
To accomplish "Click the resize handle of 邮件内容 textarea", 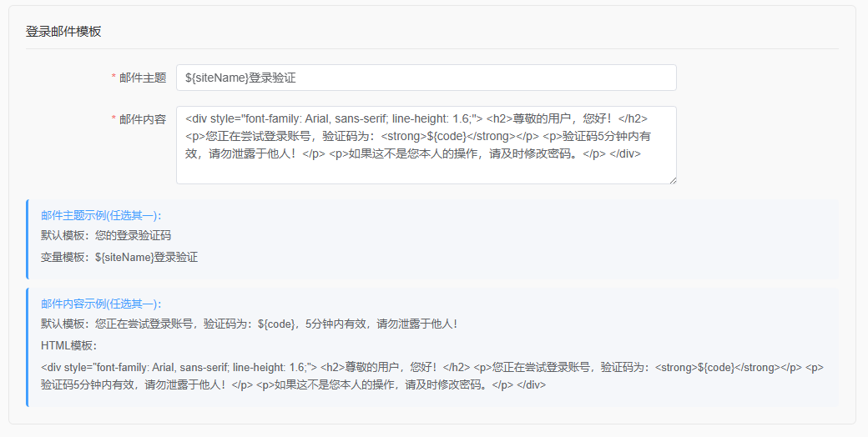I will click(x=673, y=180).
